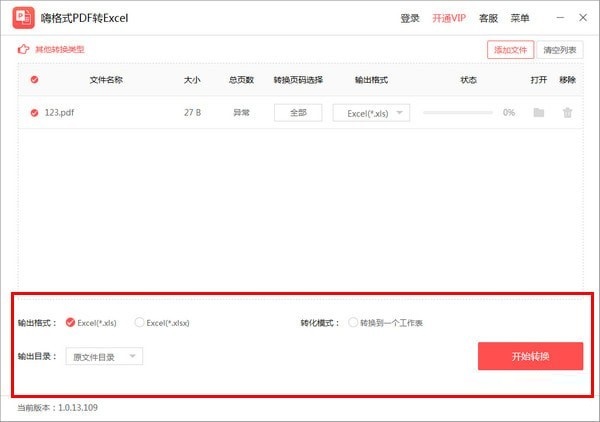Click the 文件名称 column header
The image size is (600, 422).
click(106, 80)
